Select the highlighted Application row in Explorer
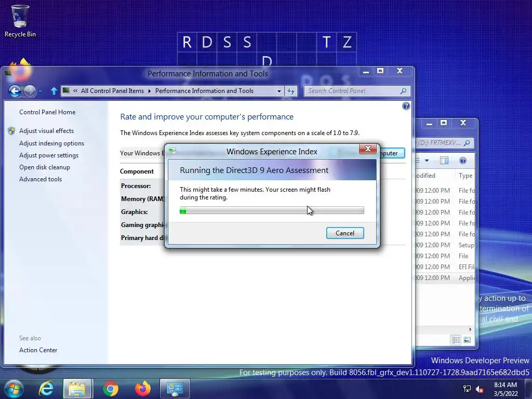Viewport: 532px width, 399px height. tap(445, 277)
